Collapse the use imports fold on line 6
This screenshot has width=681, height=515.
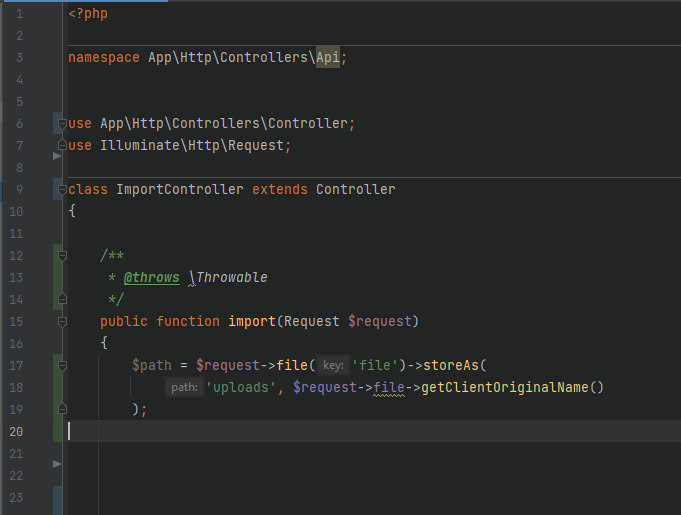62,124
